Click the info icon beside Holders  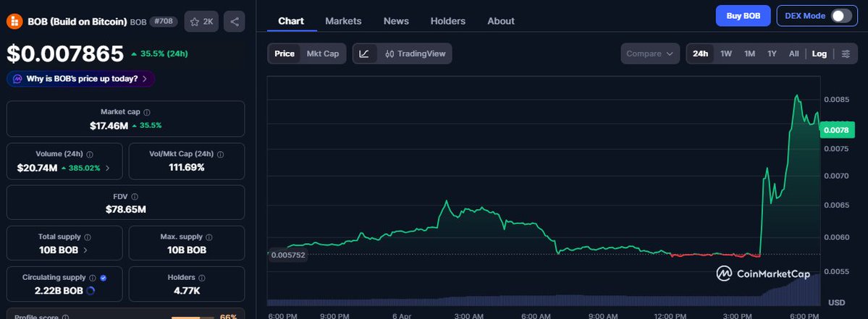coord(201,278)
